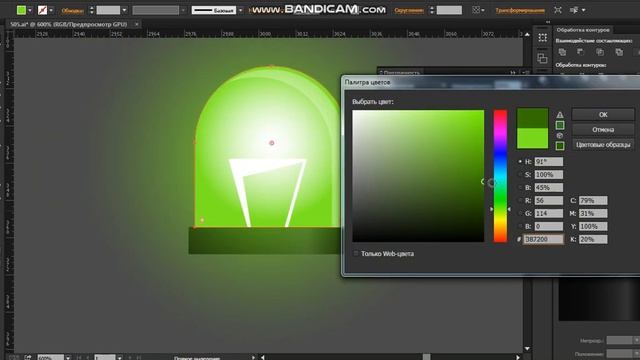Open the artboards panel icon in dock
This screenshot has height=360, width=640.
[x=542, y=38]
